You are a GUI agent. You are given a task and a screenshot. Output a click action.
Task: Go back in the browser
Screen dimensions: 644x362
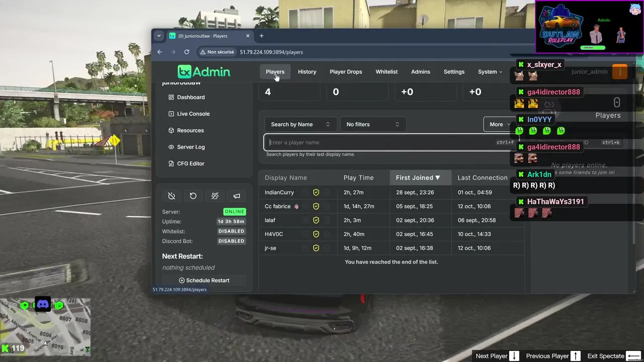159,52
